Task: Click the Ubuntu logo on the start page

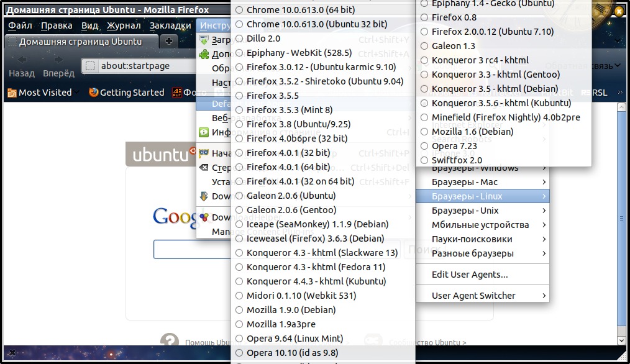Action: point(161,154)
